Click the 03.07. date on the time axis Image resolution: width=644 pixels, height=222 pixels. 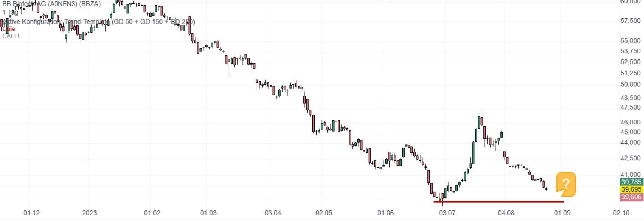point(448,213)
